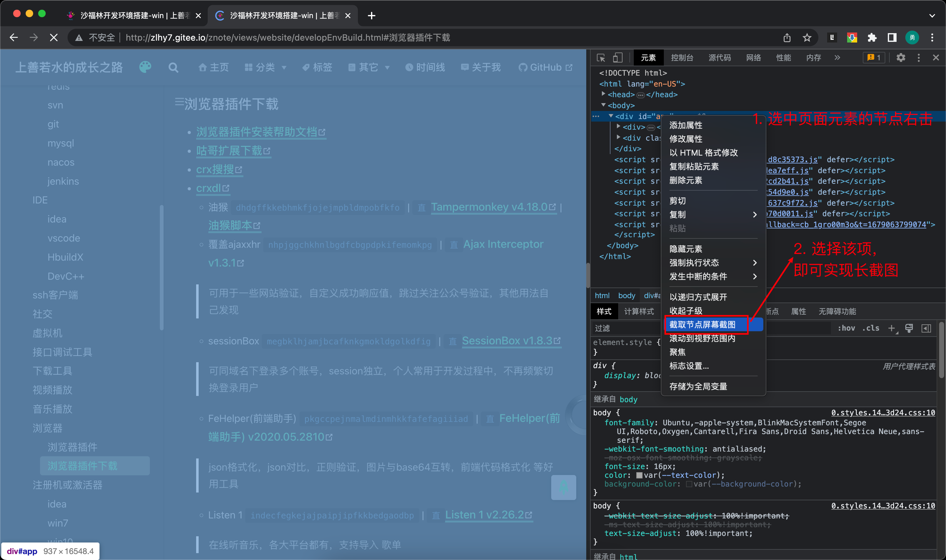Click the inspect element picker icon
The width and height of the screenshot is (946, 560).
click(x=600, y=58)
